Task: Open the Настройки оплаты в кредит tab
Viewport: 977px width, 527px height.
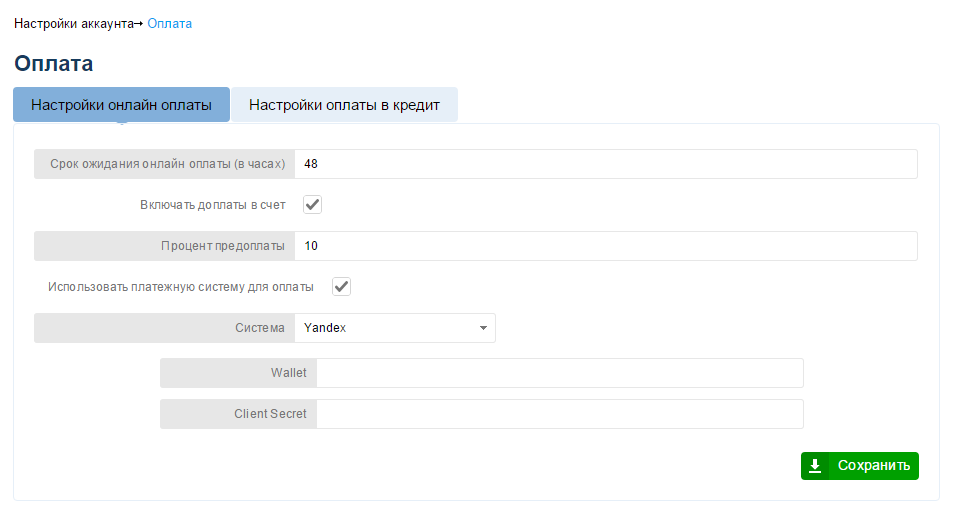Action: (x=344, y=105)
